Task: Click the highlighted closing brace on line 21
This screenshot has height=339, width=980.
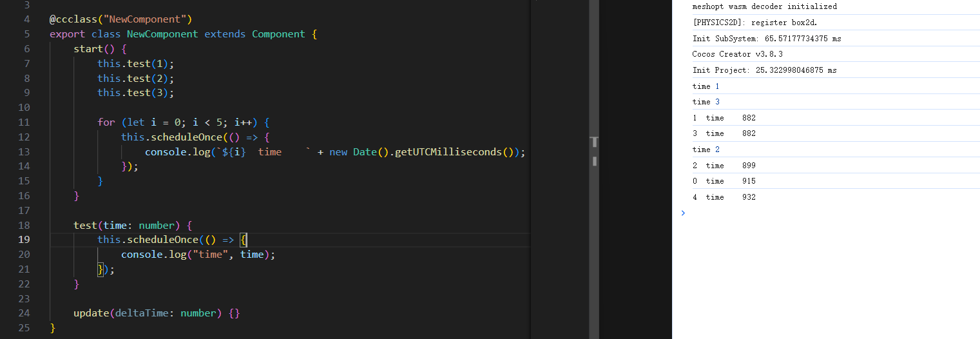Action: click(x=101, y=269)
